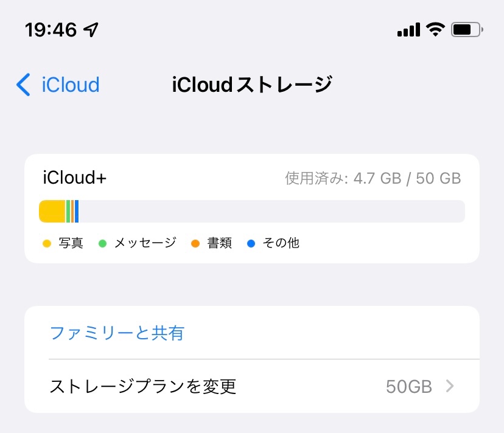Tap the battery level icon

[x=467, y=29]
